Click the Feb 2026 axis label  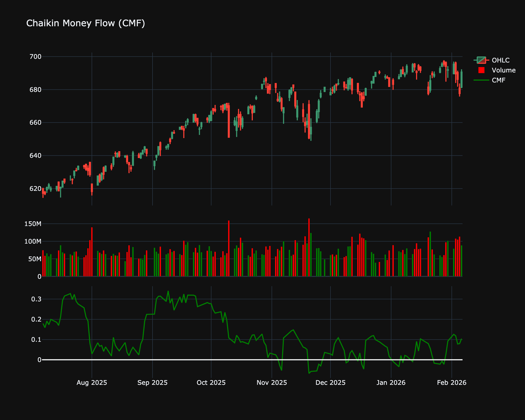[x=451, y=383]
